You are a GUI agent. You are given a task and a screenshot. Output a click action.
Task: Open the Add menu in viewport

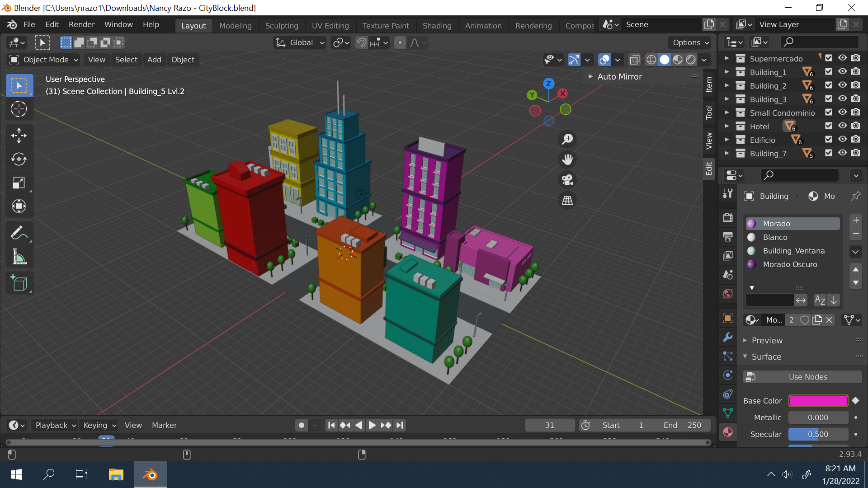point(154,60)
